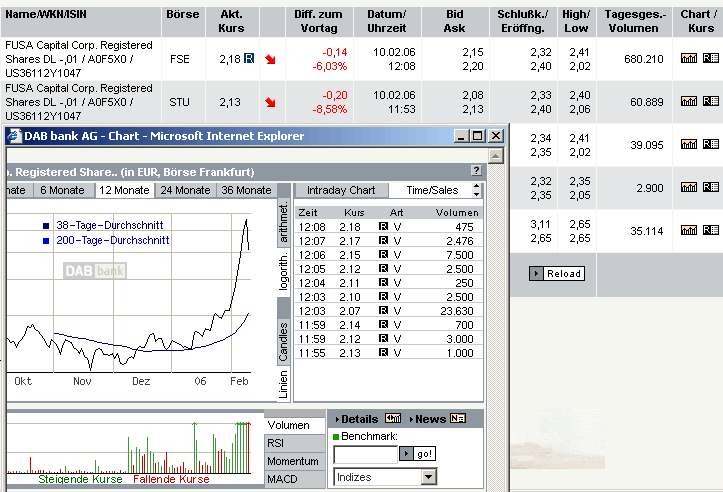
Task: Click chart icon in 39.095 volume row
Action: 688,145
